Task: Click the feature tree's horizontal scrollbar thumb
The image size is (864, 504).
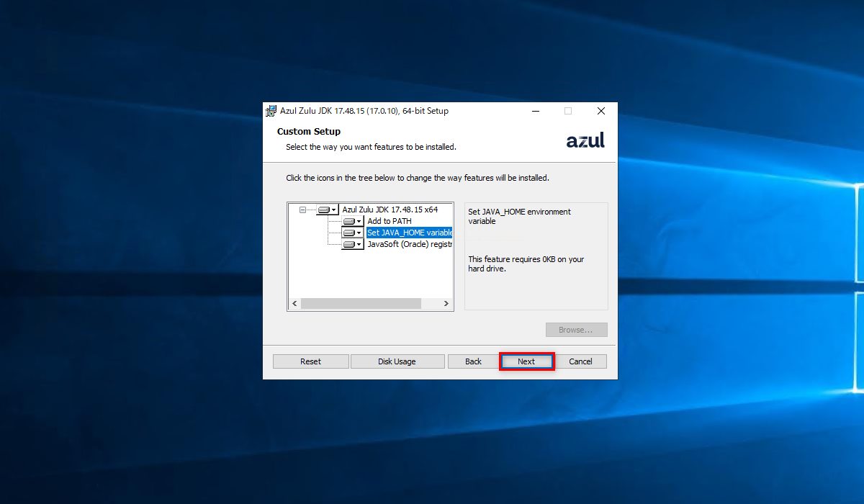Action: (x=361, y=304)
